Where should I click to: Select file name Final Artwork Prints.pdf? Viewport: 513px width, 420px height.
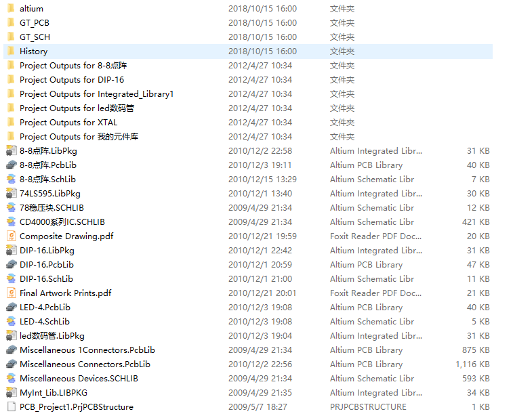66,293
